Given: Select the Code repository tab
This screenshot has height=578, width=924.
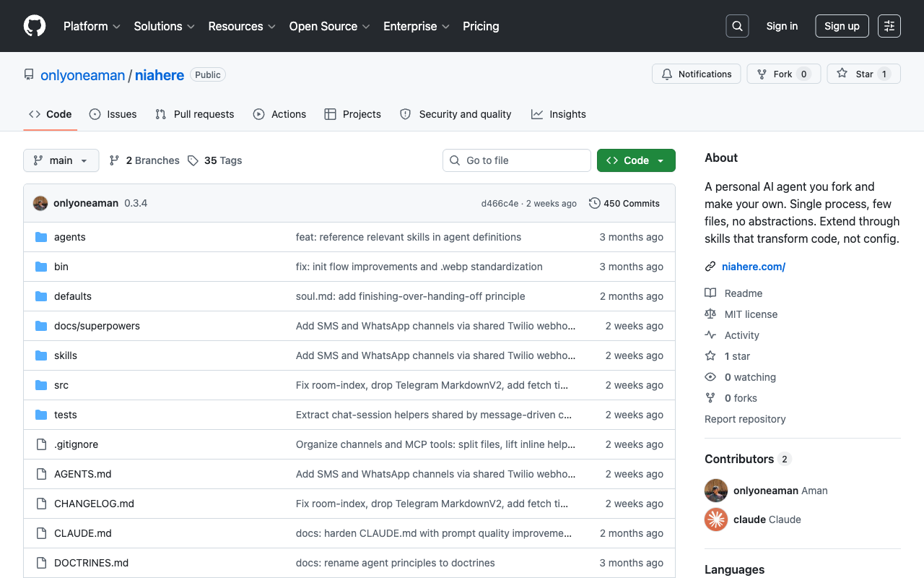Looking at the screenshot, I should click(x=51, y=114).
